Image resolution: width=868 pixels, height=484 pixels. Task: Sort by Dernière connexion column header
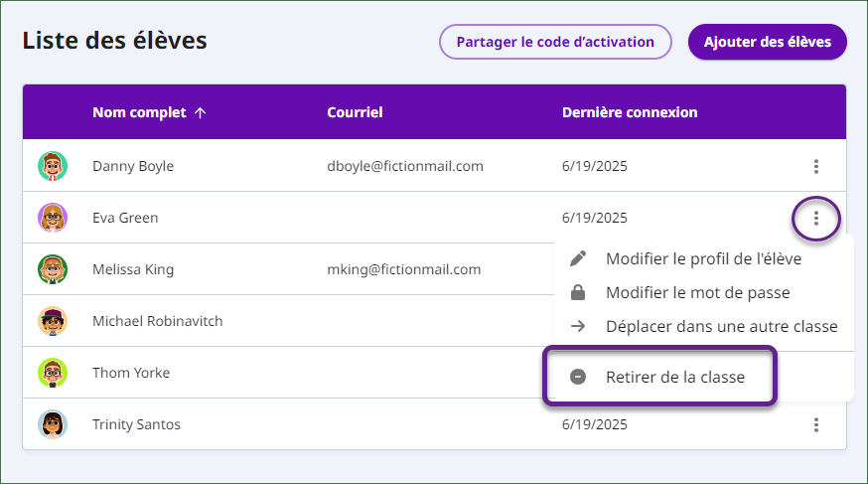coord(630,112)
